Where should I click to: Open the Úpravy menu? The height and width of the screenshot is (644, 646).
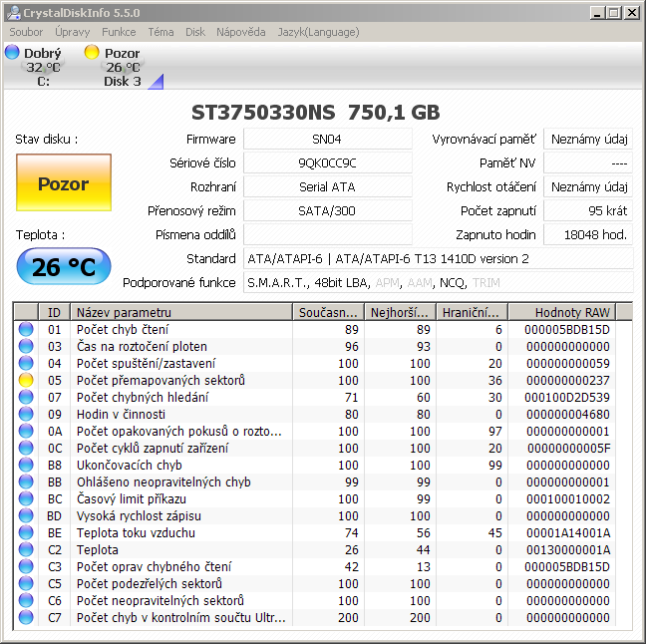click(x=73, y=32)
